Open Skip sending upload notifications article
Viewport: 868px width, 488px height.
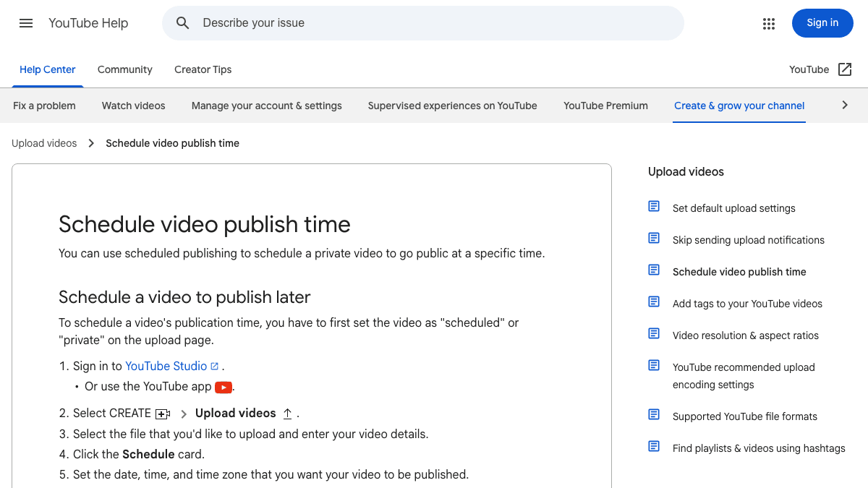tap(749, 240)
